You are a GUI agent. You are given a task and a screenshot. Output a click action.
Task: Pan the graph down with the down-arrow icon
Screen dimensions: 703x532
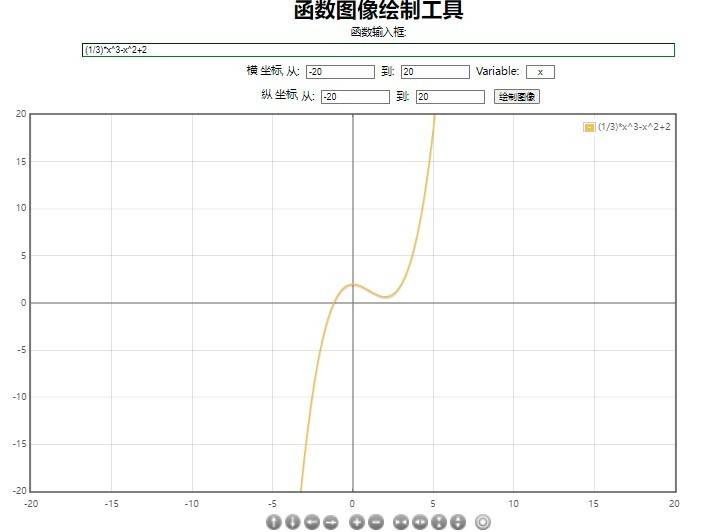293,522
